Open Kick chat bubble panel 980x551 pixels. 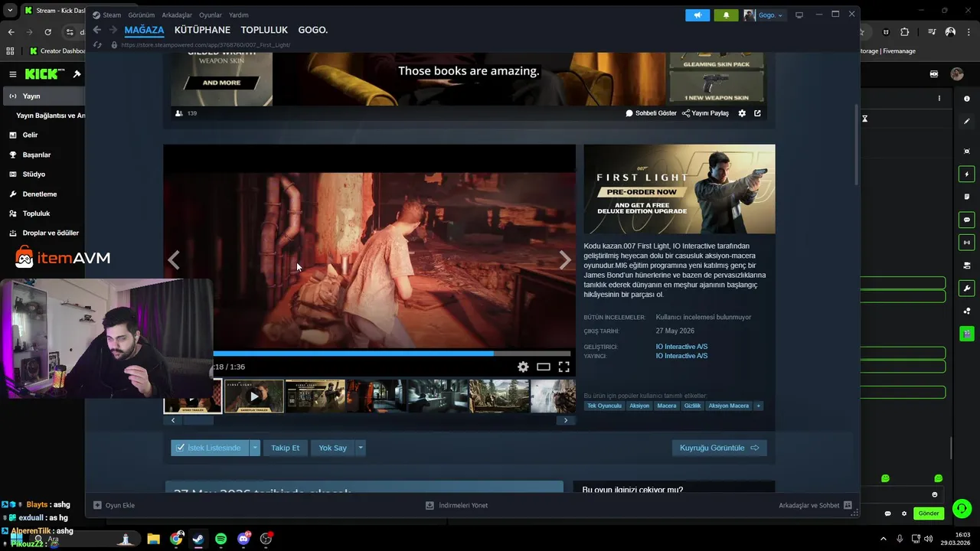point(967,220)
